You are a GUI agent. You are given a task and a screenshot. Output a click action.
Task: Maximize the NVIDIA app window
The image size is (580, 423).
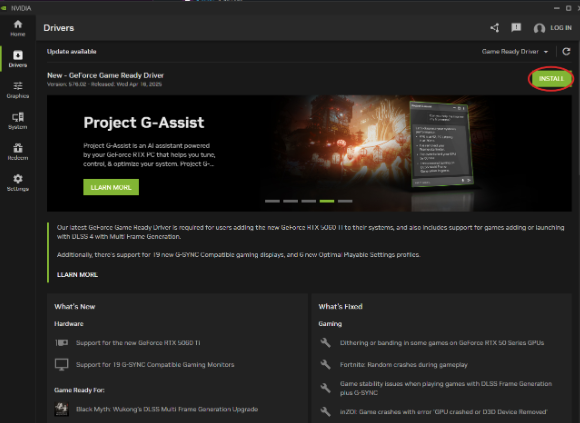[x=569, y=8]
